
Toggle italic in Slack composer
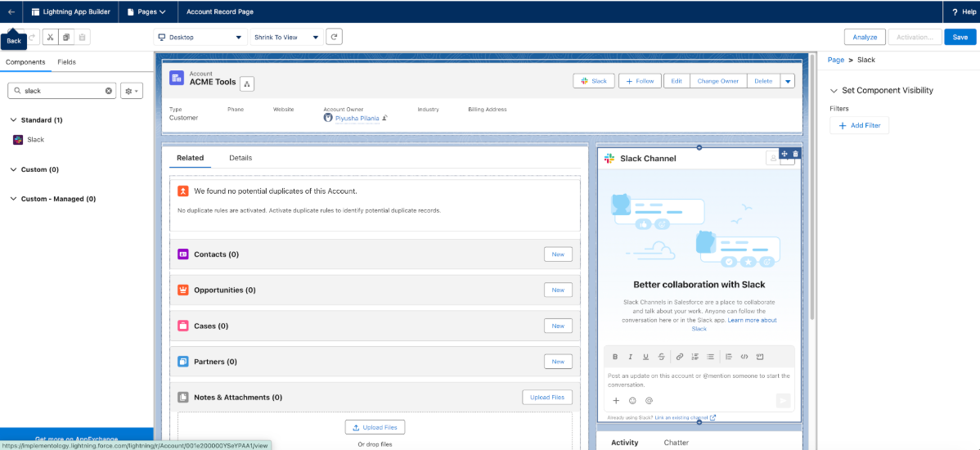(630, 357)
